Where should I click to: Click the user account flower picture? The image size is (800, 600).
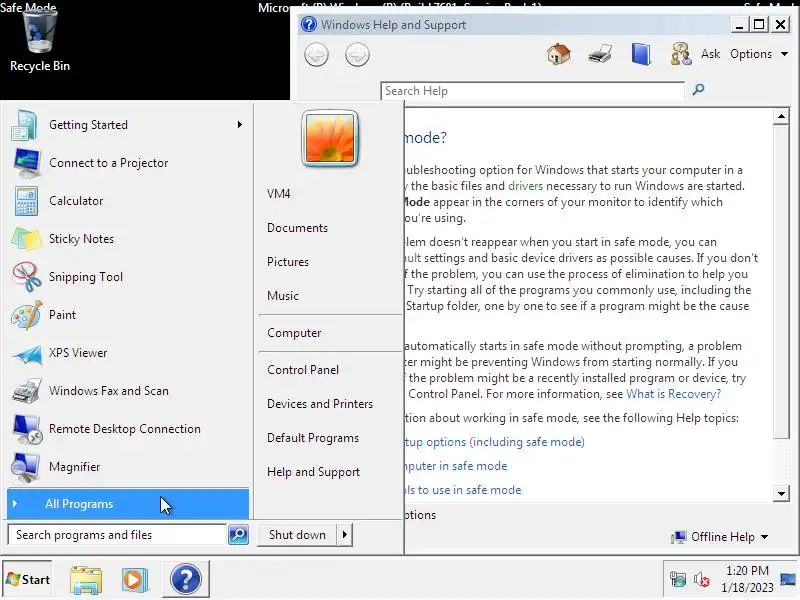[330, 138]
